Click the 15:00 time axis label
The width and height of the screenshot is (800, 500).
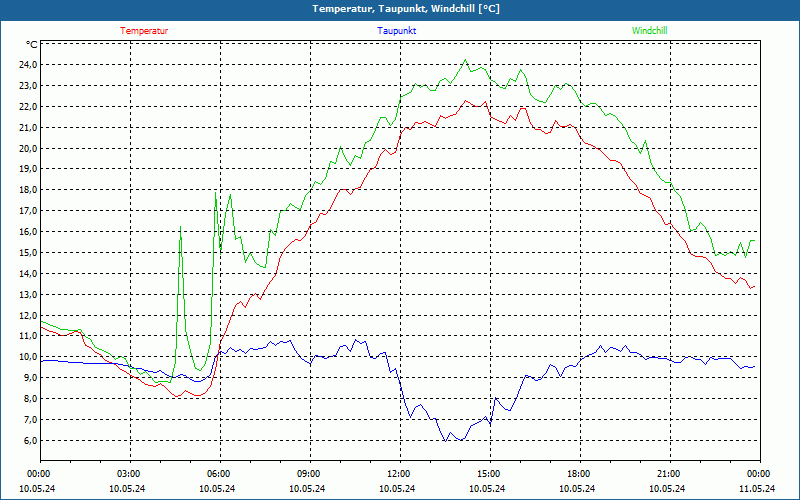(x=490, y=474)
